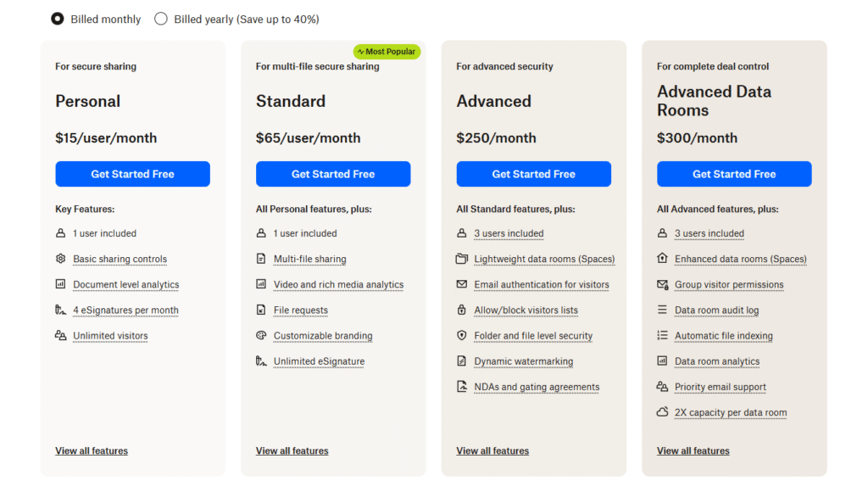Click the shield icon beside Folder security

[462, 336]
